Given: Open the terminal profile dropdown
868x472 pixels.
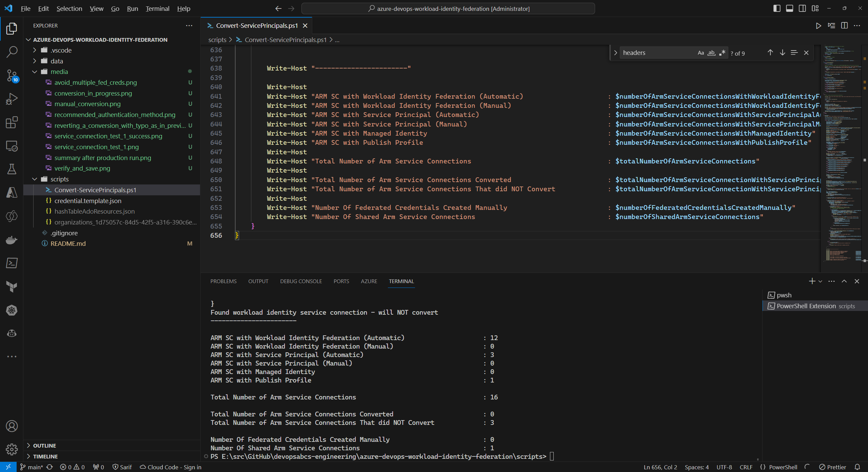Looking at the screenshot, I should (821, 281).
